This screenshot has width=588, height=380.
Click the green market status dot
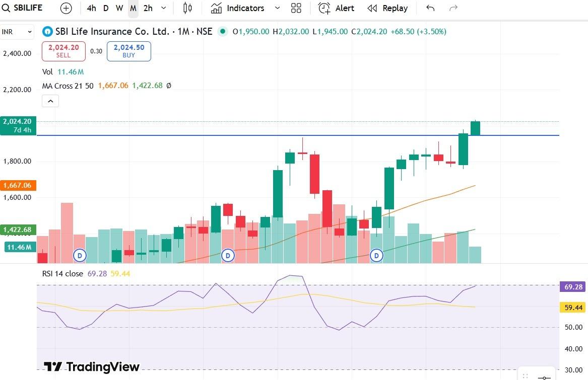(222, 32)
